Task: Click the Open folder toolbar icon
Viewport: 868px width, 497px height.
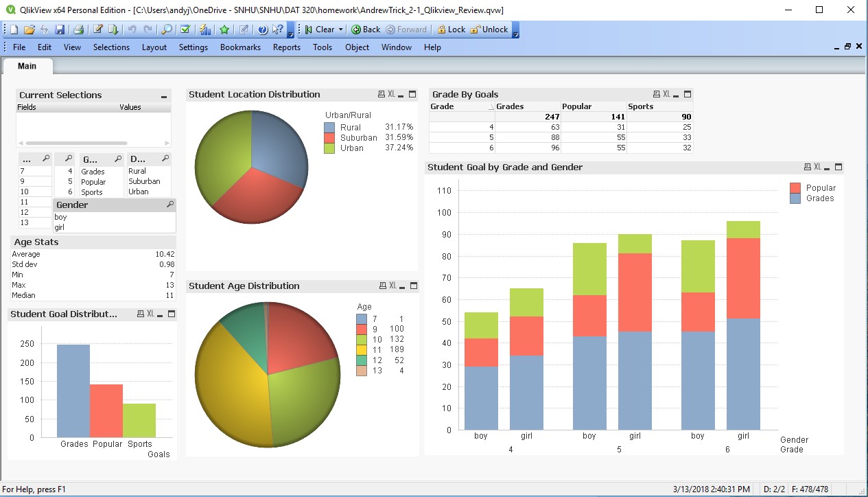Action: (x=29, y=30)
